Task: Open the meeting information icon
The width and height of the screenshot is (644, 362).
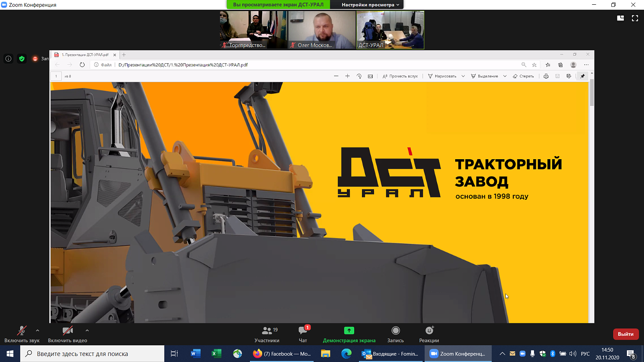Action: (x=8, y=59)
